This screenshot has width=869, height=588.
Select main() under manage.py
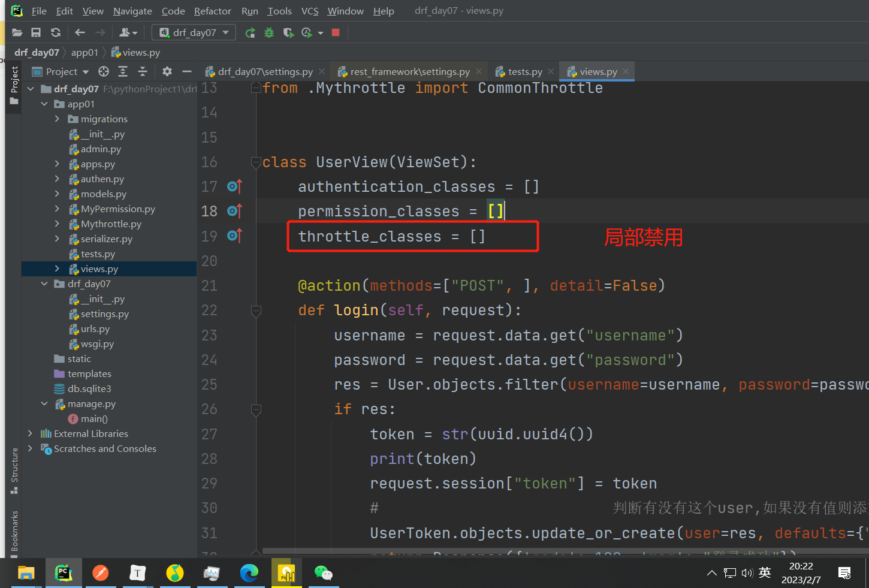tap(93, 418)
